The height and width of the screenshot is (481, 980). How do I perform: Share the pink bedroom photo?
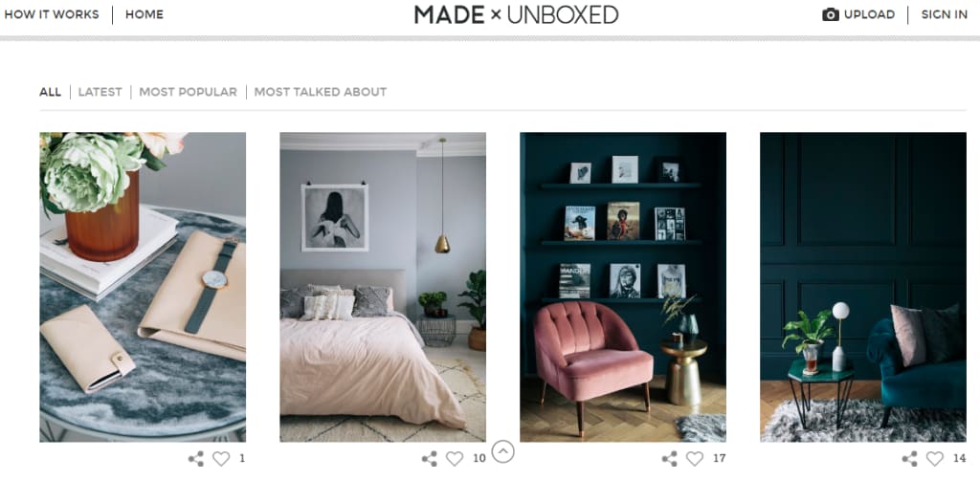(x=430, y=459)
